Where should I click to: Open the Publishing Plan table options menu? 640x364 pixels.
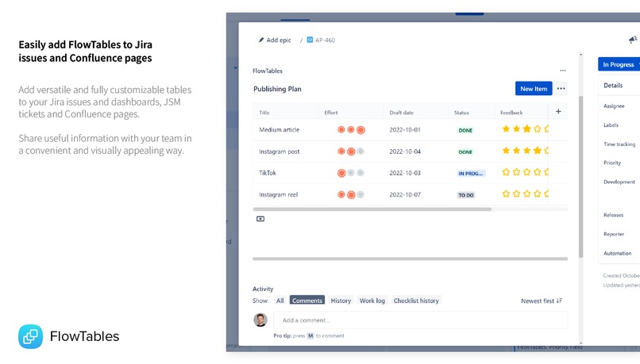pos(561,89)
